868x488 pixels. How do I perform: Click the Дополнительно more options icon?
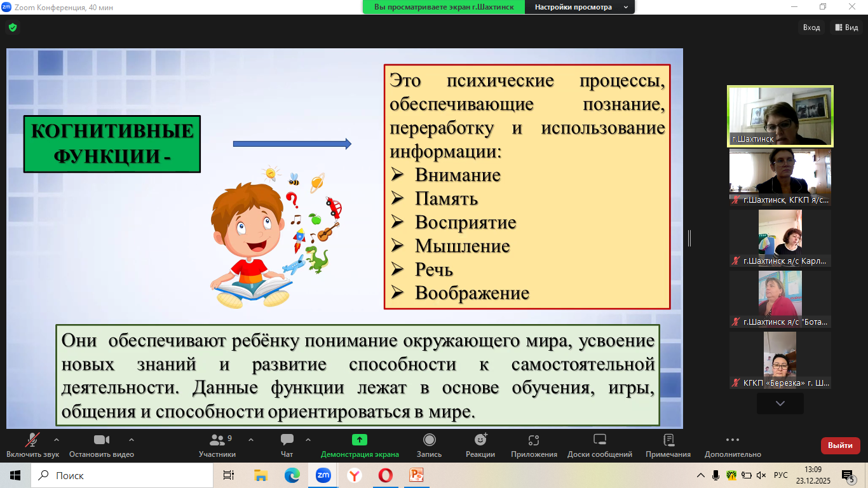[732, 440]
